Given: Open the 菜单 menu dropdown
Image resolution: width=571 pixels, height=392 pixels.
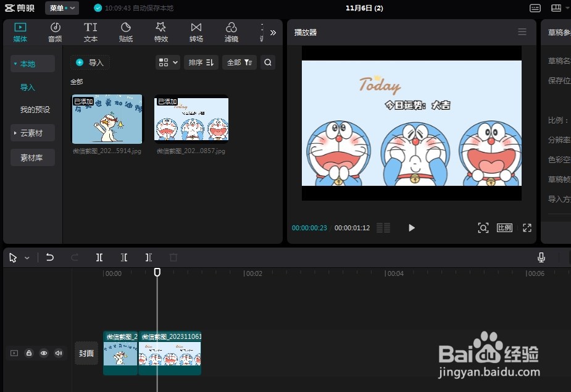Looking at the screenshot, I should pyautogui.click(x=62, y=8).
